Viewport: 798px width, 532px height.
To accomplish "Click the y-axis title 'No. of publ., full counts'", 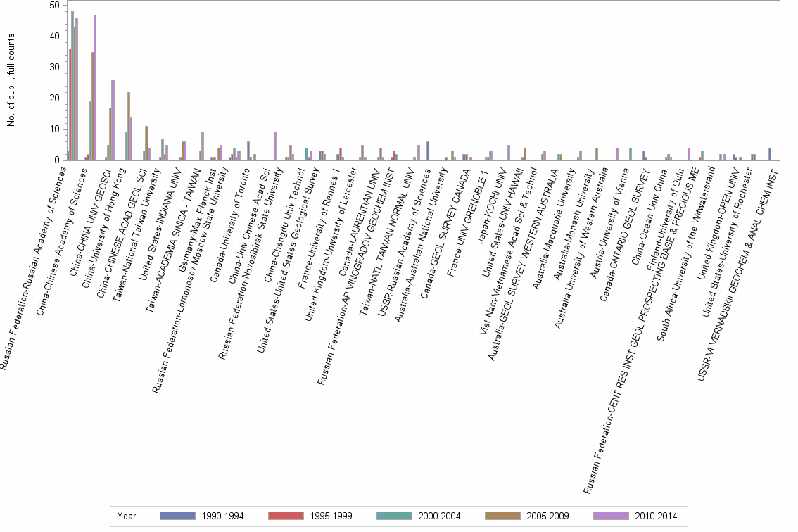I will click(x=11, y=80).
